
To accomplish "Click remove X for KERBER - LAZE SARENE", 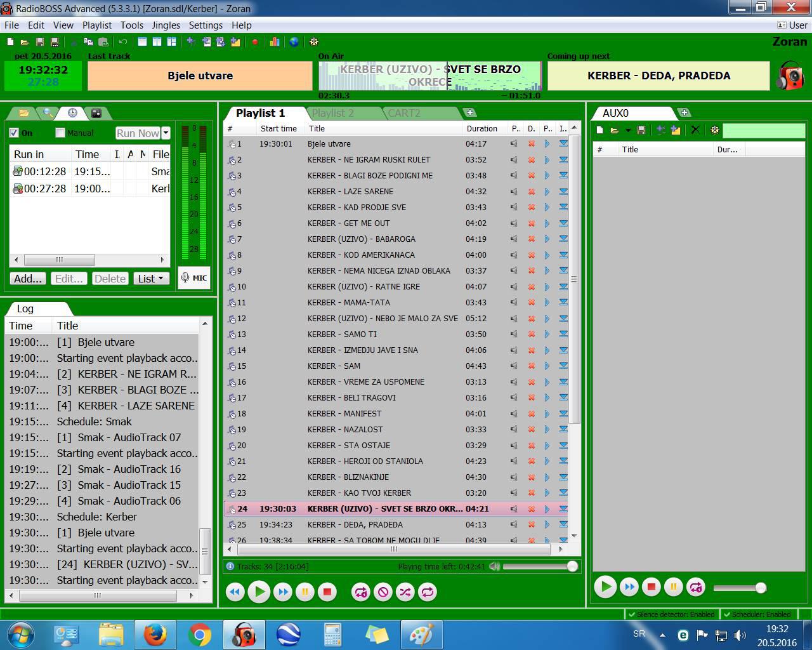I will tap(532, 192).
